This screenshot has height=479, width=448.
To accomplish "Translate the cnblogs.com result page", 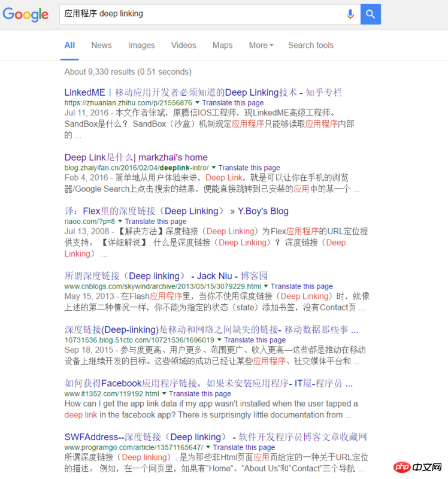I will [302, 286].
